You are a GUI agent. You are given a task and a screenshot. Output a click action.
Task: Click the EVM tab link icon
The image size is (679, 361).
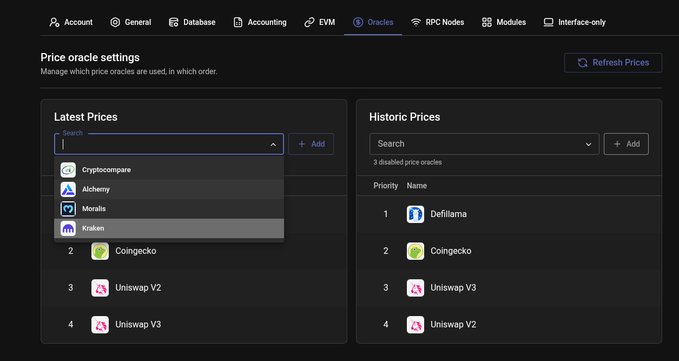tap(309, 22)
